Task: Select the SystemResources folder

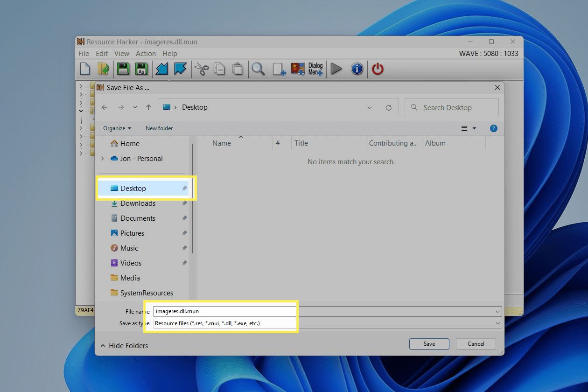Action: tap(141, 293)
